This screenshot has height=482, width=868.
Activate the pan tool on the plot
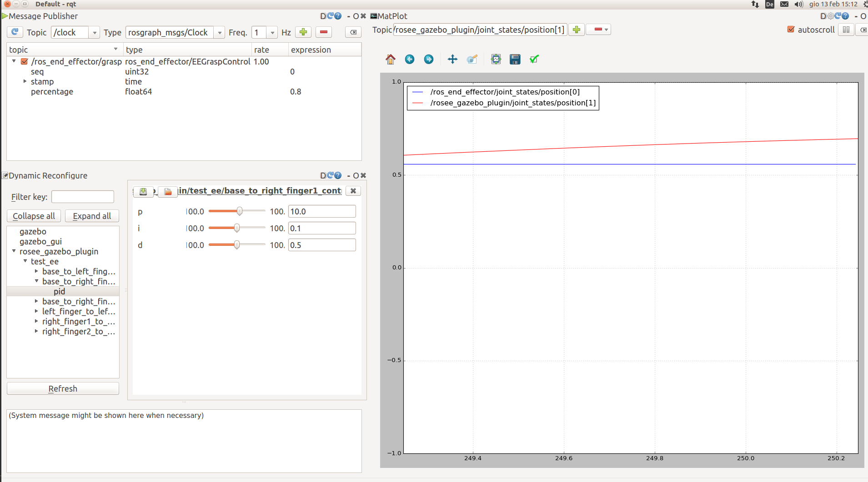pyautogui.click(x=452, y=59)
